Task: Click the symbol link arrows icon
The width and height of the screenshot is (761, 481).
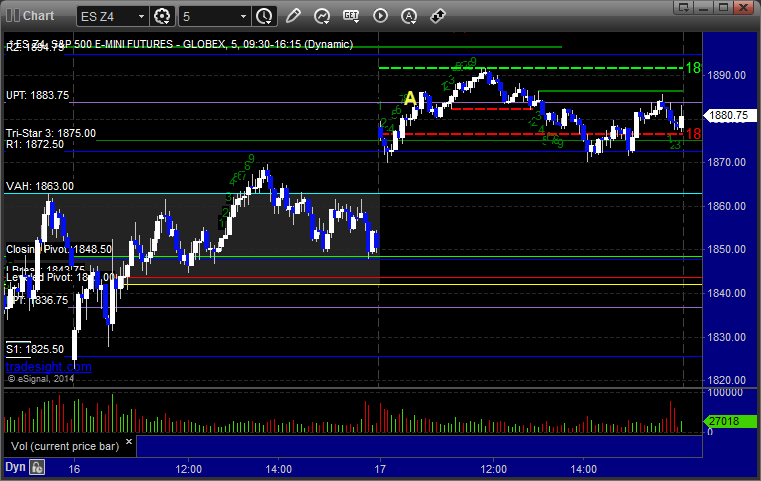Action: point(438,16)
